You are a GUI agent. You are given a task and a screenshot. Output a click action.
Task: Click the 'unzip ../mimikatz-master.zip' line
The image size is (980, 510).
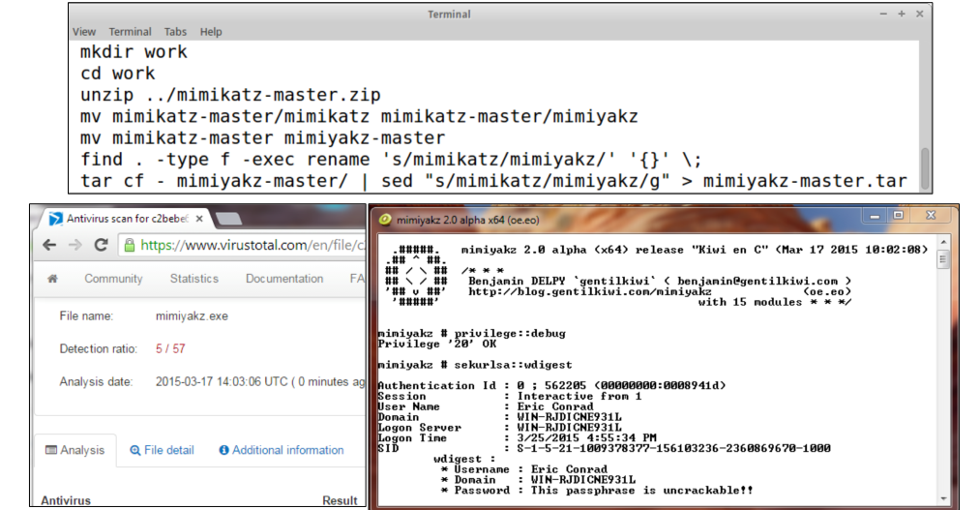click(x=230, y=95)
